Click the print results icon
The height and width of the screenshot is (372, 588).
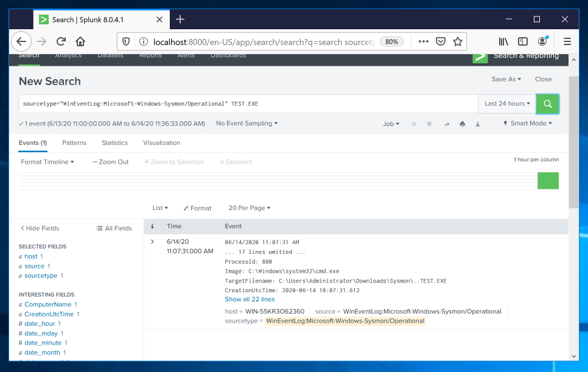(463, 124)
